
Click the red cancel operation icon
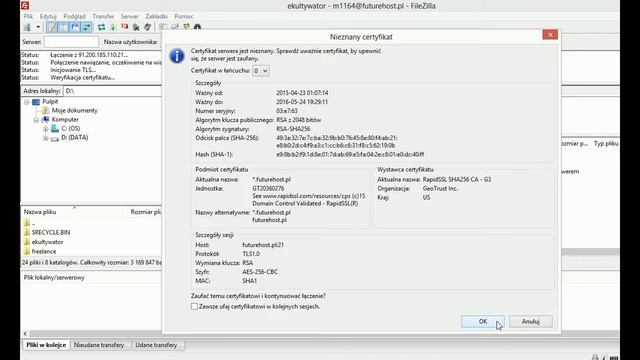(124, 27)
